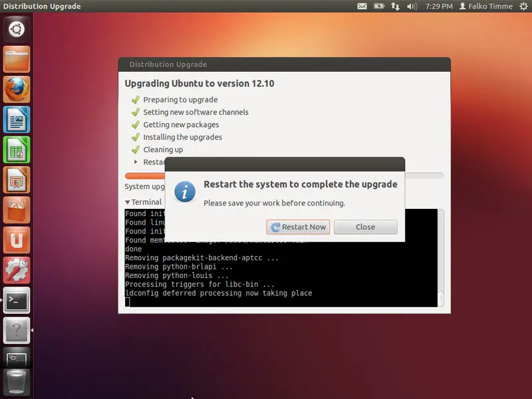The height and width of the screenshot is (399, 532).
Task: Open the sound volume indicator
Action: coord(412,6)
